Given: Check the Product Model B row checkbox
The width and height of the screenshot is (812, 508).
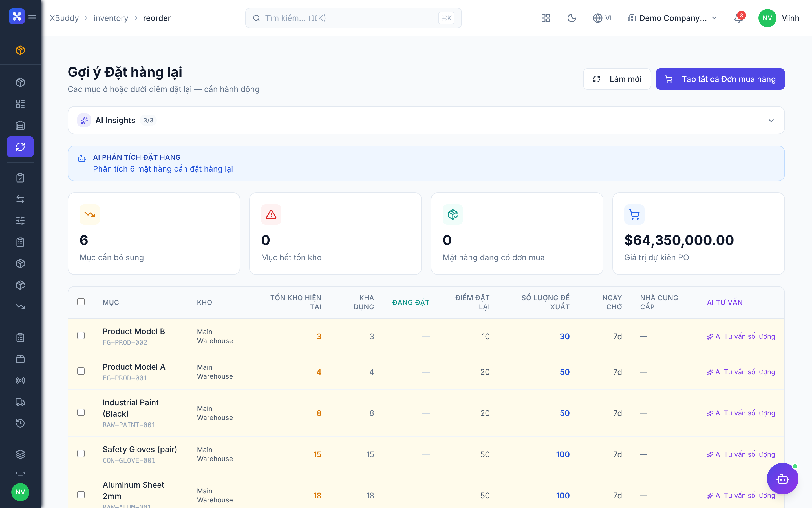Looking at the screenshot, I should click(x=81, y=336).
